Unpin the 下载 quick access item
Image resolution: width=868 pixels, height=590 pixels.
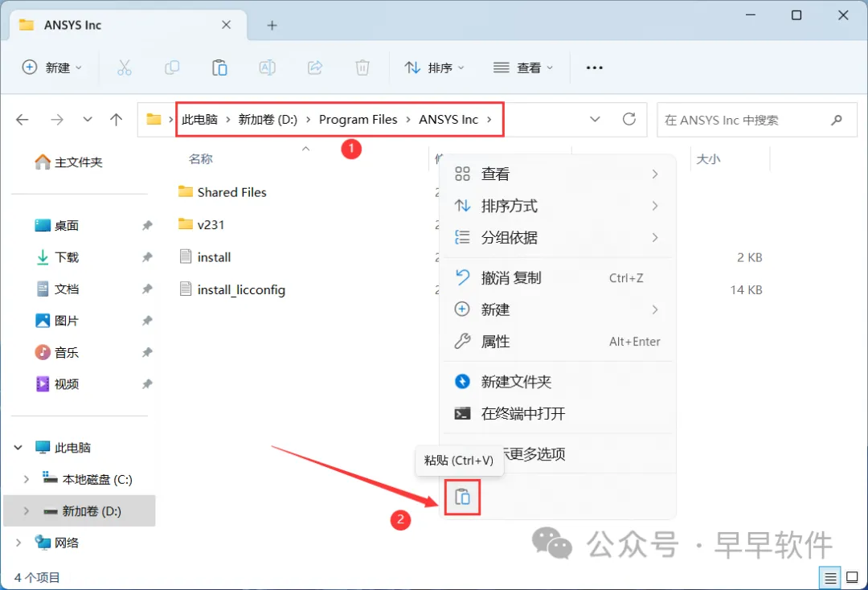(147, 256)
